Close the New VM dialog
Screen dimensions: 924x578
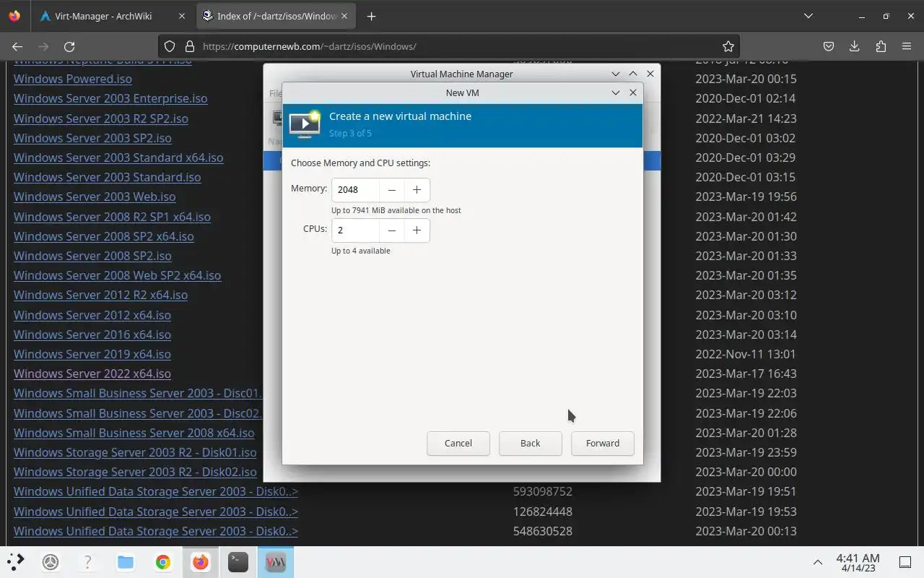click(x=633, y=92)
